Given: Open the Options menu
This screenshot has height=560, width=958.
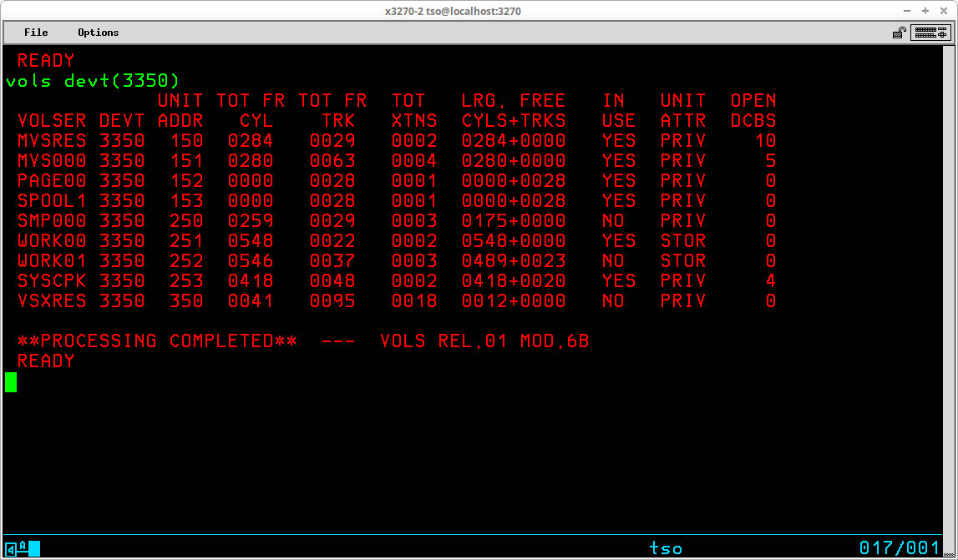Looking at the screenshot, I should pyautogui.click(x=99, y=33).
